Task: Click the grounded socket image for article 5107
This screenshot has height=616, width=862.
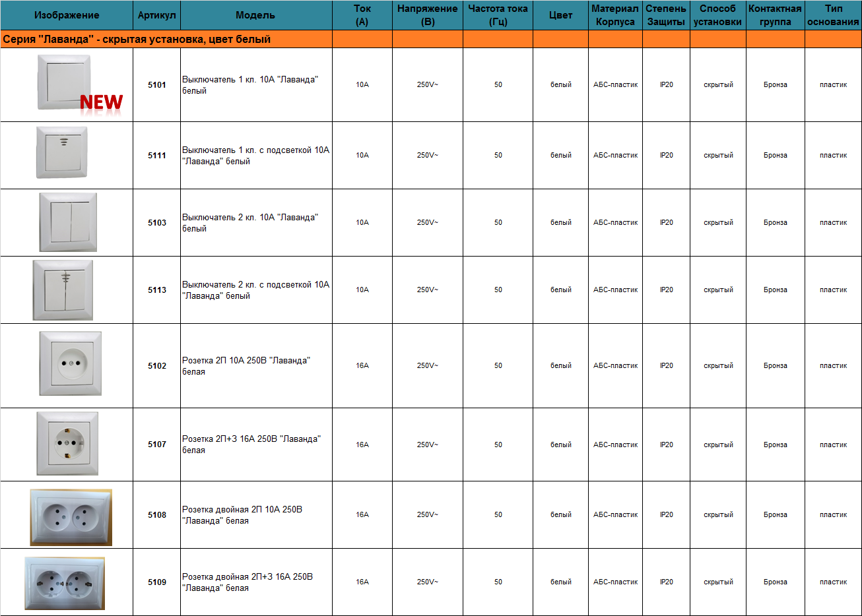Action: (x=67, y=444)
